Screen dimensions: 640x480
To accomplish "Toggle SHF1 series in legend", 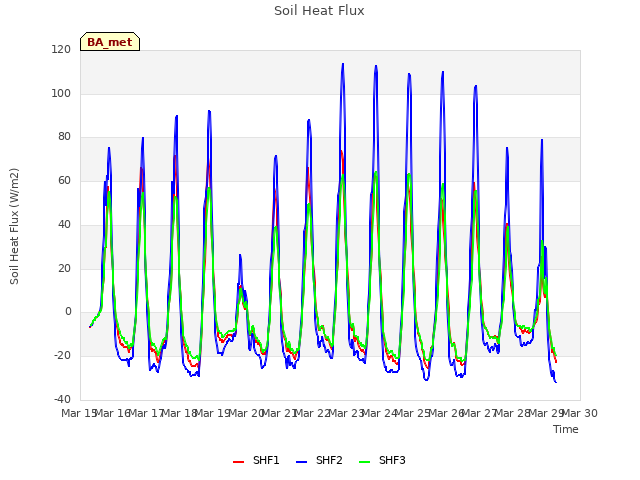I will pyautogui.click(x=256, y=460).
